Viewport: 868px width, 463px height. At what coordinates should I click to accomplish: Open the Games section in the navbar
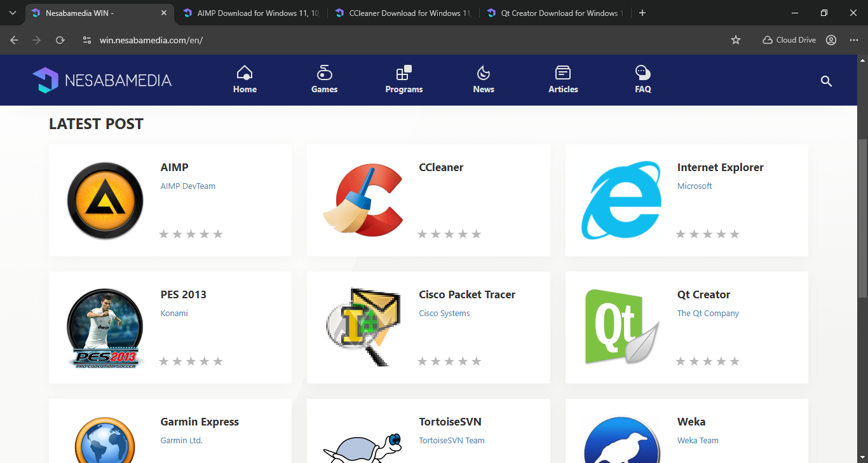(324, 80)
